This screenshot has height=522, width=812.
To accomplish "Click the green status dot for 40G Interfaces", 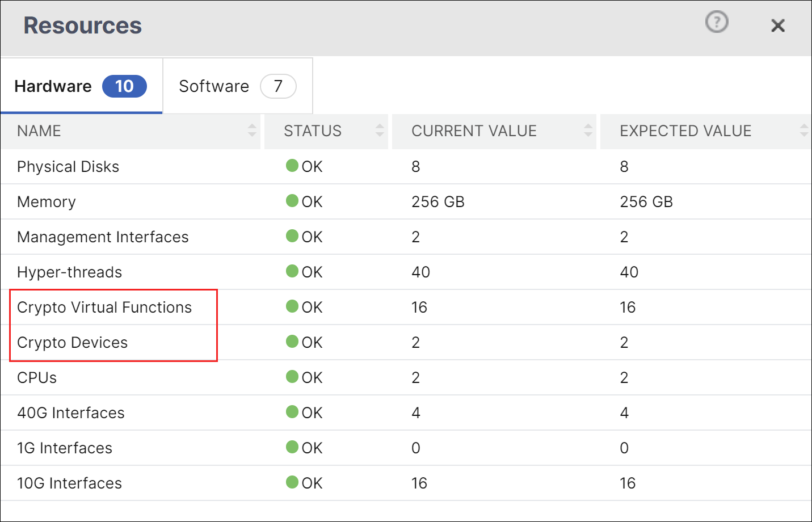I will coord(292,412).
